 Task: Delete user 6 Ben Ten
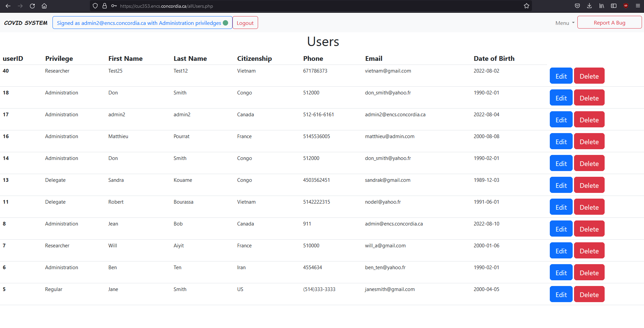tap(589, 273)
